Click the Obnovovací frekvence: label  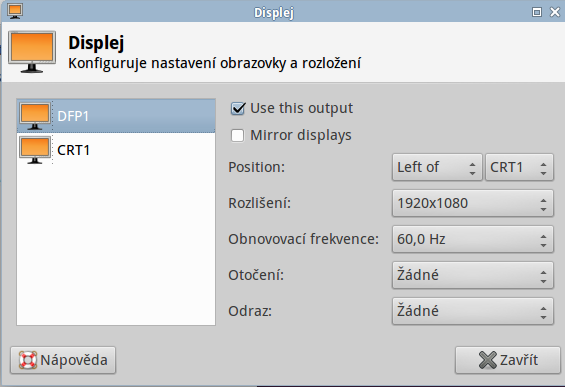point(303,239)
